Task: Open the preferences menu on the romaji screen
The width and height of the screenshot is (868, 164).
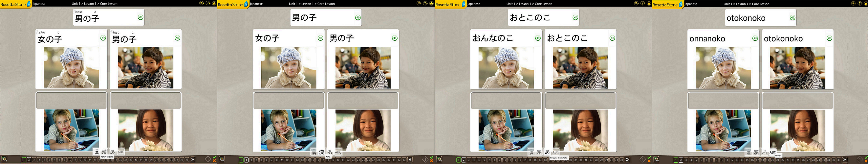Action: [853, 3]
